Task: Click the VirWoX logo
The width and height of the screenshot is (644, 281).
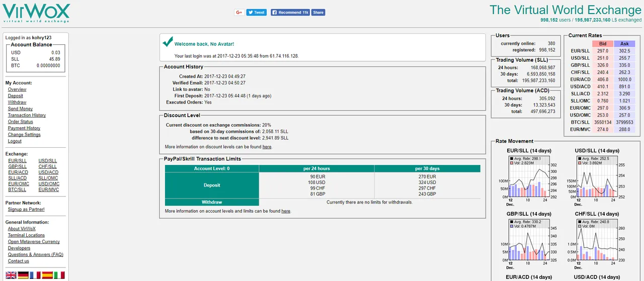Action: 36,14
